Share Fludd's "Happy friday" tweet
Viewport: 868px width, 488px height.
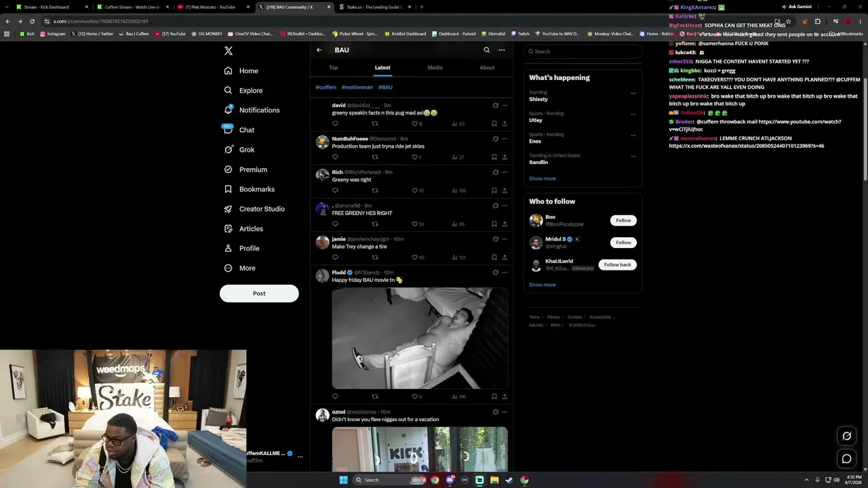(505, 396)
